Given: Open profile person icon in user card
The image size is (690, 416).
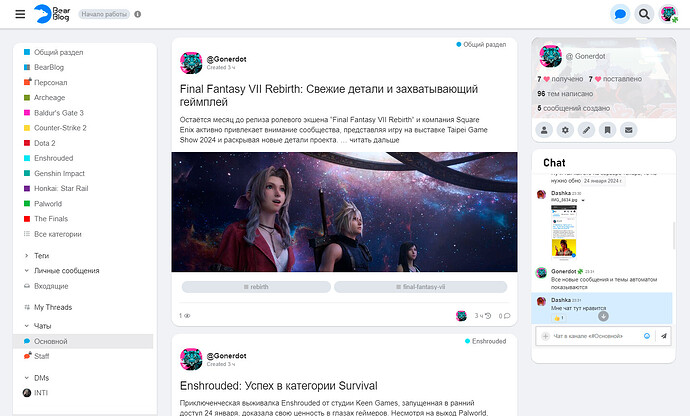Looking at the screenshot, I should [544, 130].
